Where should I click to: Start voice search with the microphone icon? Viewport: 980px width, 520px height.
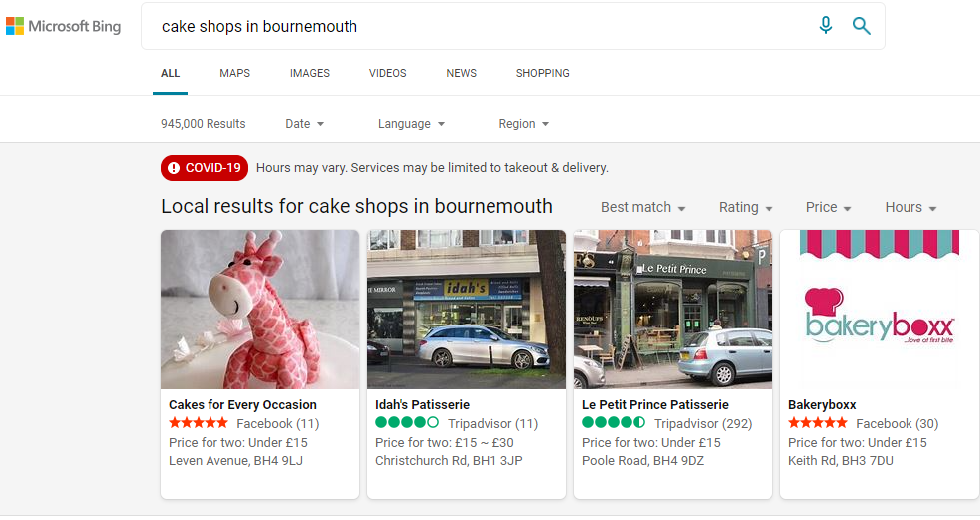pyautogui.click(x=826, y=26)
